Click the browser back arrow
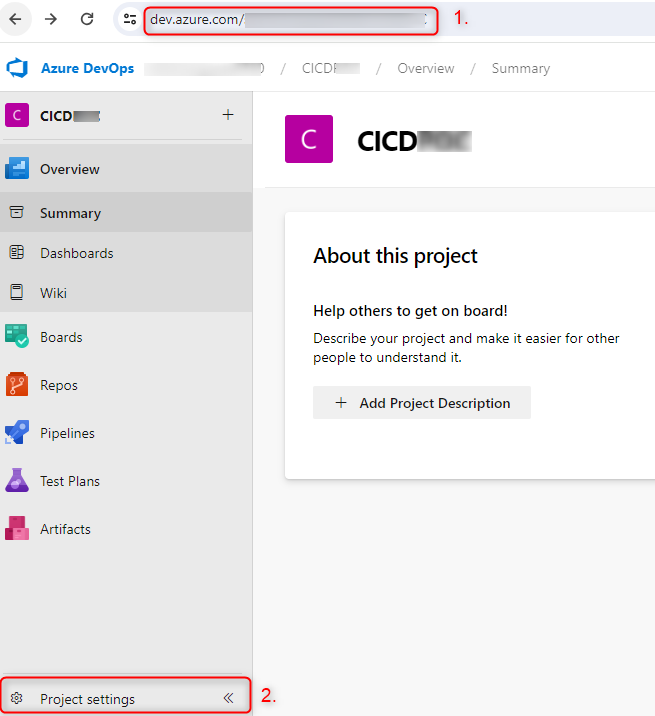 16,19
